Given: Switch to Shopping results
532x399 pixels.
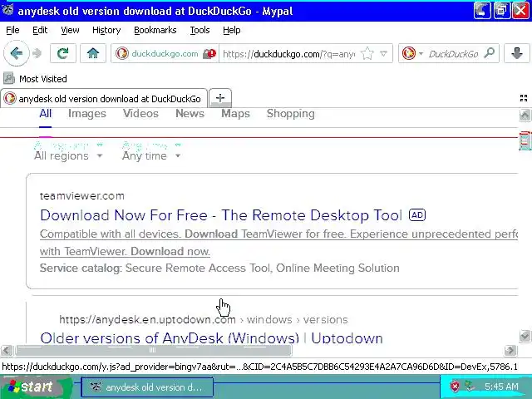Looking at the screenshot, I should 290,114.
